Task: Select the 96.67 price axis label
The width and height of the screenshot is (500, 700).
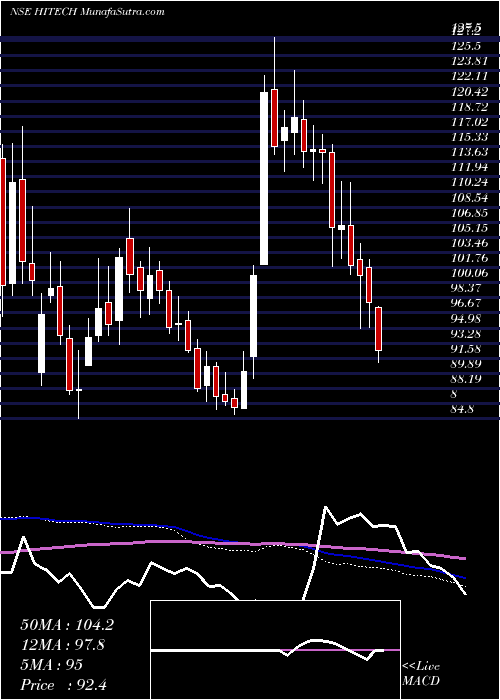Action: pos(467,304)
